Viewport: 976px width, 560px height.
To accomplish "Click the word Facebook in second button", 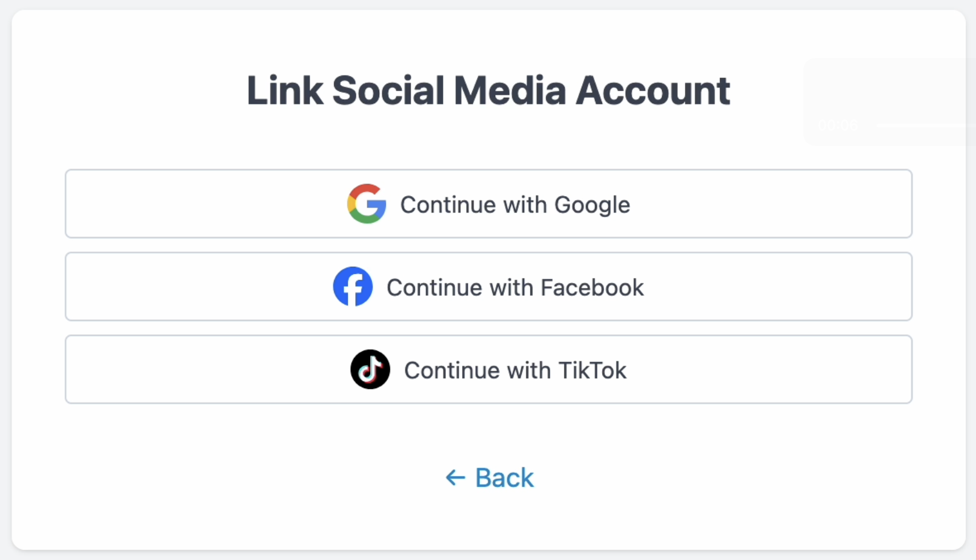I will [592, 288].
